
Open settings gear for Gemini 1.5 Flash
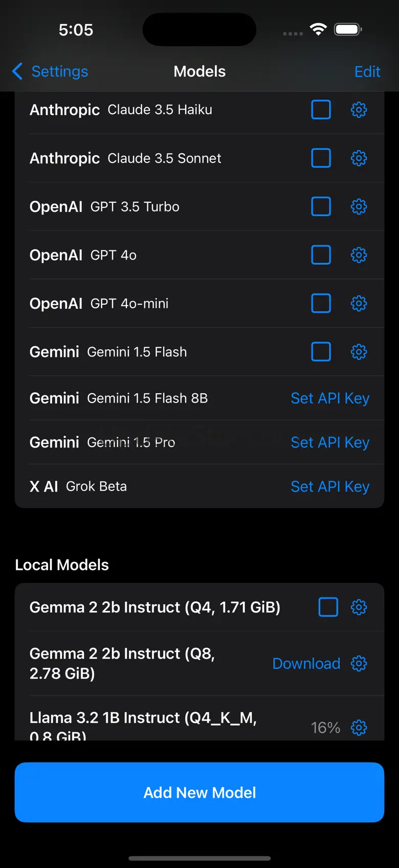pyautogui.click(x=359, y=352)
